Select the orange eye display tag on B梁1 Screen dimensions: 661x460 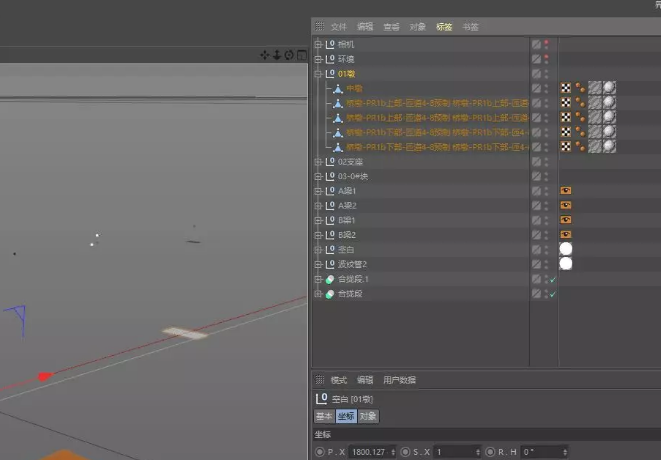click(x=566, y=220)
